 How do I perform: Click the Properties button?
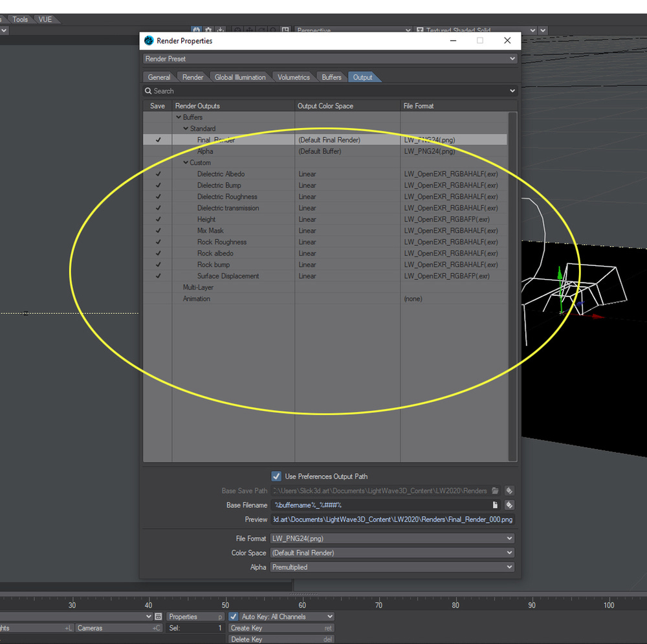[195, 616]
